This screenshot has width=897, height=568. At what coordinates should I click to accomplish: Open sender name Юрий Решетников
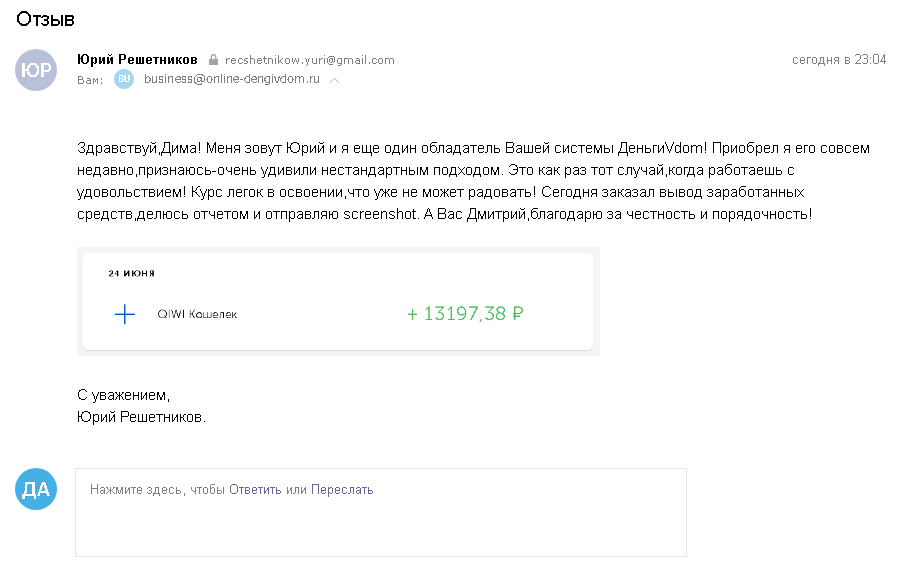(x=137, y=59)
